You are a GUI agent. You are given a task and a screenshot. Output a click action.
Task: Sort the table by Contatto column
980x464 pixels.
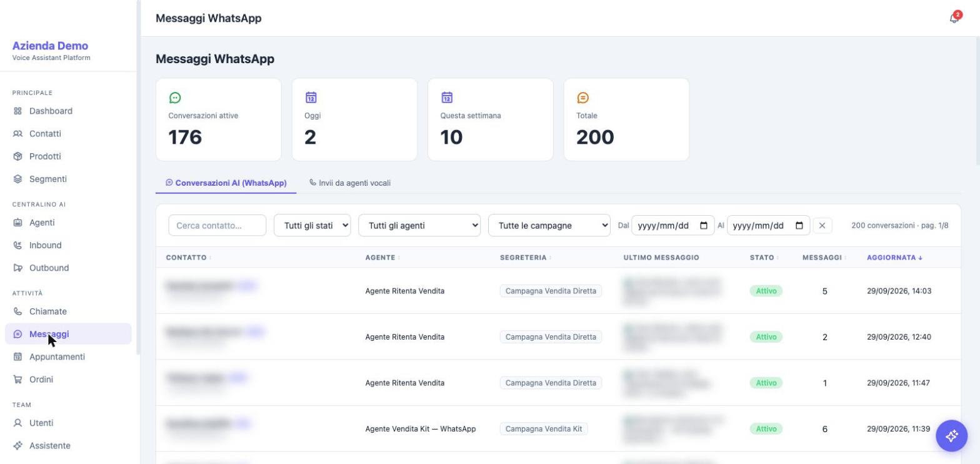[188, 258]
